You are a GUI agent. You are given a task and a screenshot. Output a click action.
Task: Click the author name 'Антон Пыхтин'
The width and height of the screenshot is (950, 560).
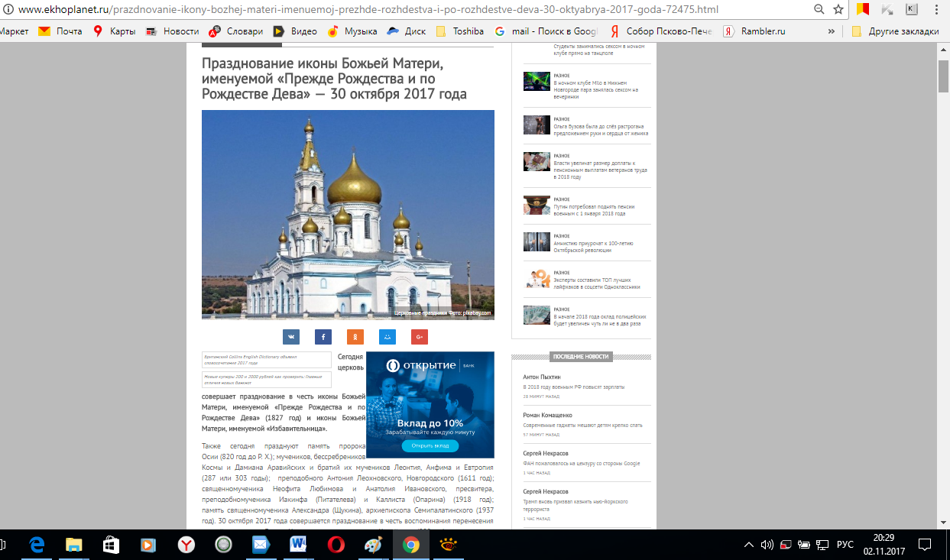point(542,377)
